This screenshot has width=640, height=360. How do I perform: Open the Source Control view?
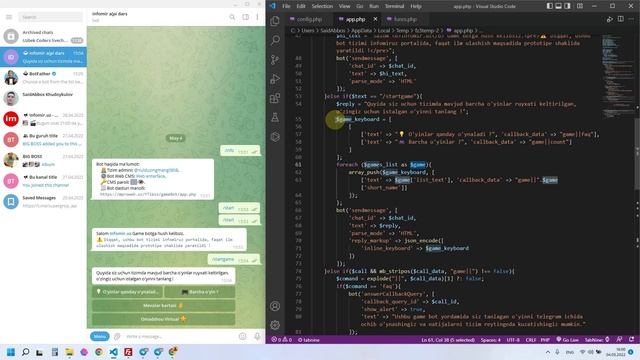click(x=275, y=60)
